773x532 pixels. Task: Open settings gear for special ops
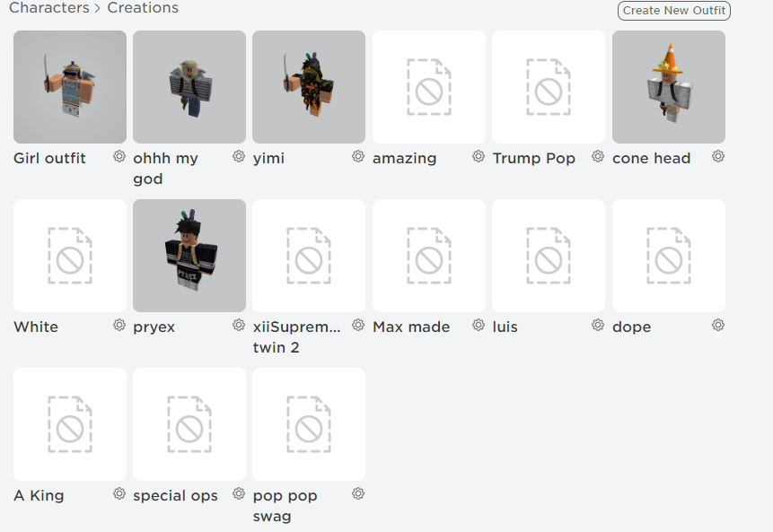[238, 493]
